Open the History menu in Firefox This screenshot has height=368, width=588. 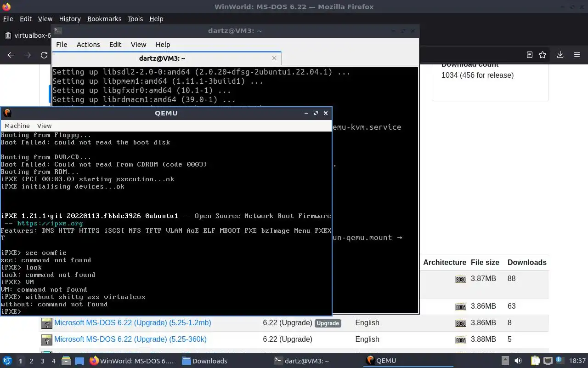tap(70, 19)
